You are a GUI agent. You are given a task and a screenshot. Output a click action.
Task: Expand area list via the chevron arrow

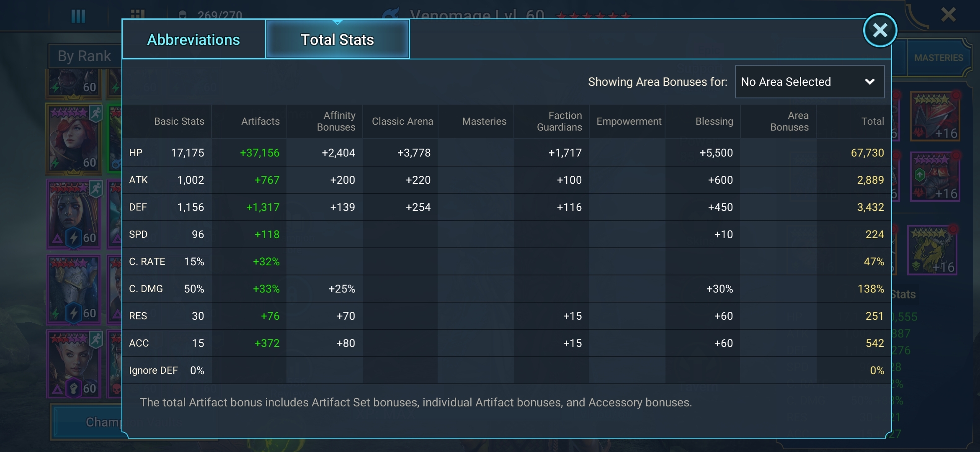pyautogui.click(x=870, y=82)
